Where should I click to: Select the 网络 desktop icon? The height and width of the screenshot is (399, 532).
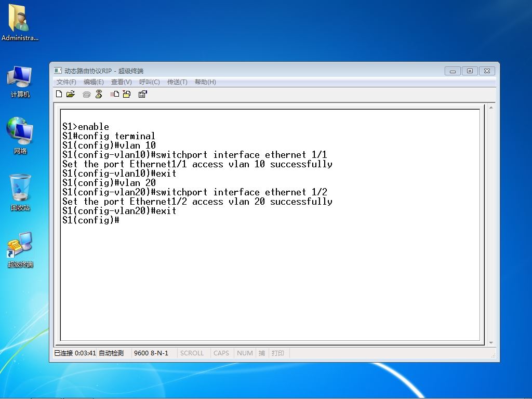pyautogui.click(x=20, y=136)
